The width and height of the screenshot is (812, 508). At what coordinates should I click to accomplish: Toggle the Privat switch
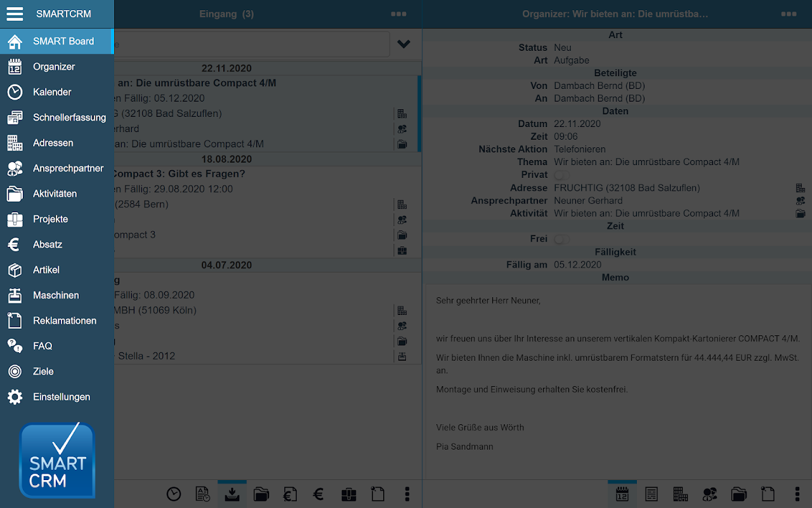click(x=561, y=175)
